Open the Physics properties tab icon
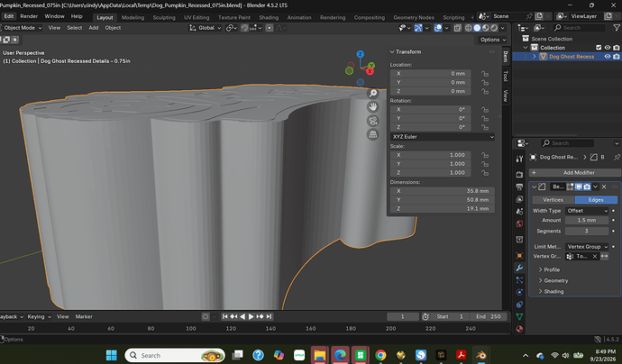This screenshot has width=622, height=364. click(x=519, y=292)
